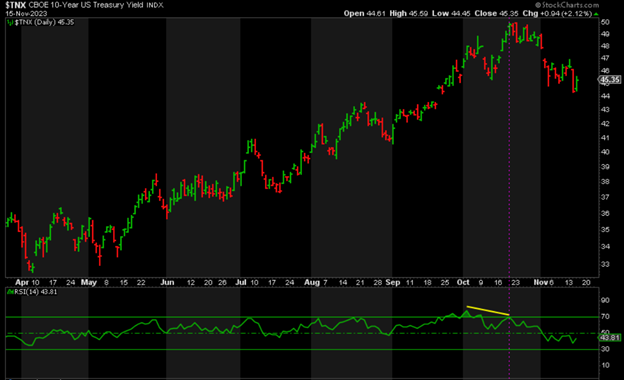
Task: Click the May month label on the axis
Action: pyautogui.click(x=89, y=282)
